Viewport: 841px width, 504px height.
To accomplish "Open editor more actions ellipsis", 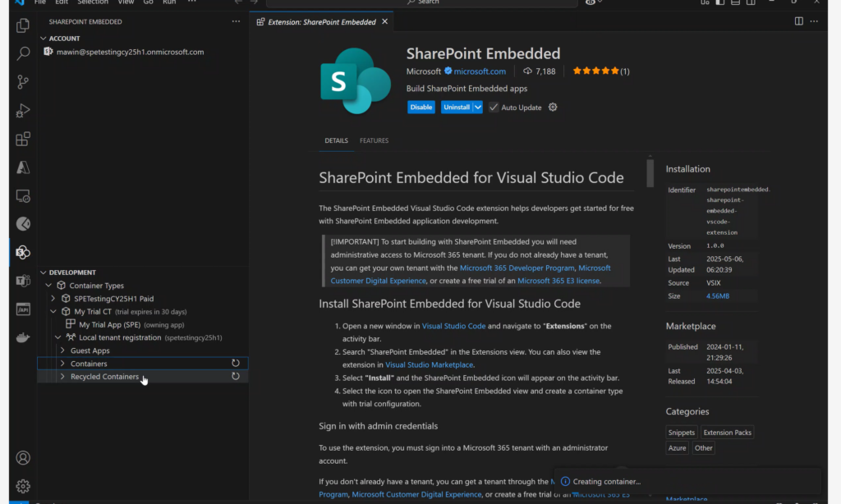I will pos(814,21).
